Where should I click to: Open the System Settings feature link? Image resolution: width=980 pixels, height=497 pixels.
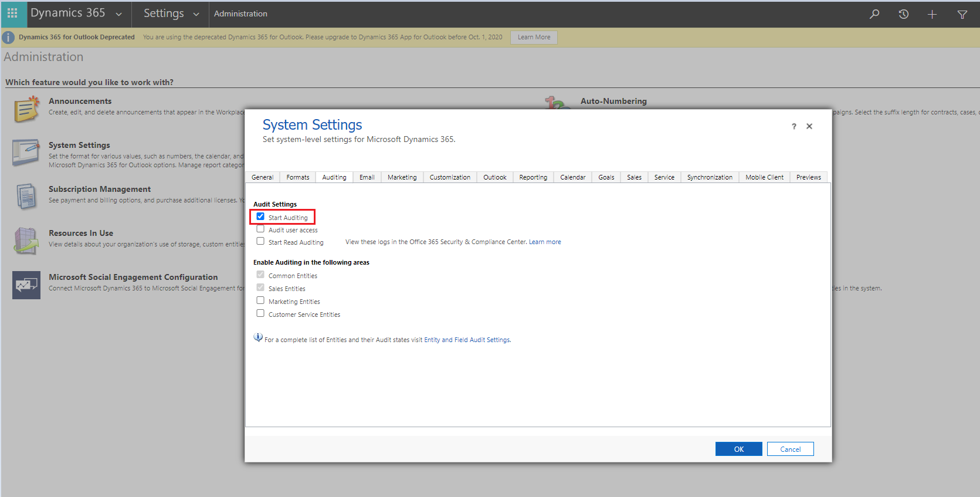point(79,145)
